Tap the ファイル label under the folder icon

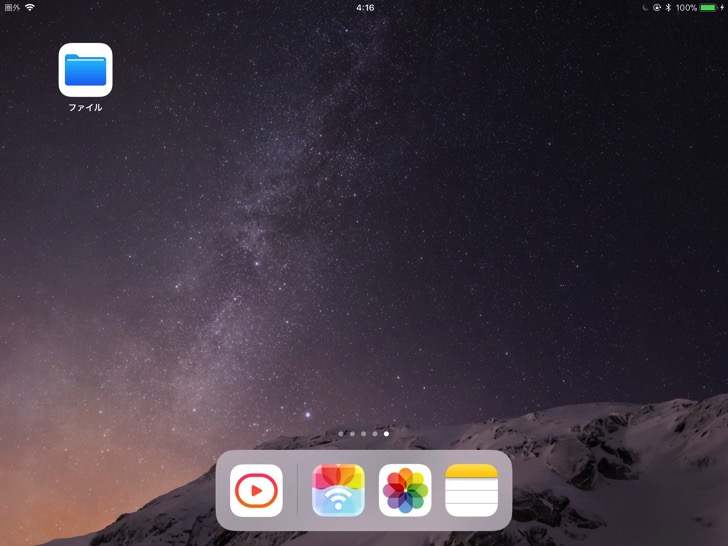(x=85, y=107)
